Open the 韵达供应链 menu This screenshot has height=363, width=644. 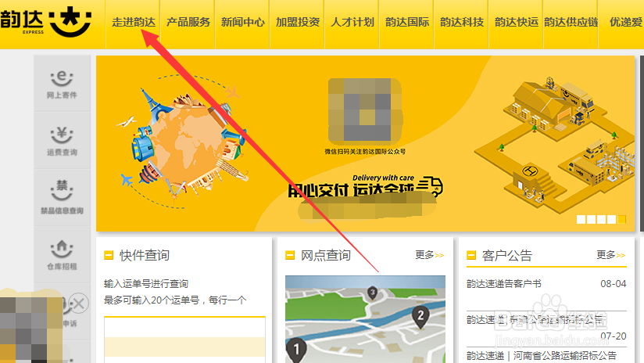(571, 22)
